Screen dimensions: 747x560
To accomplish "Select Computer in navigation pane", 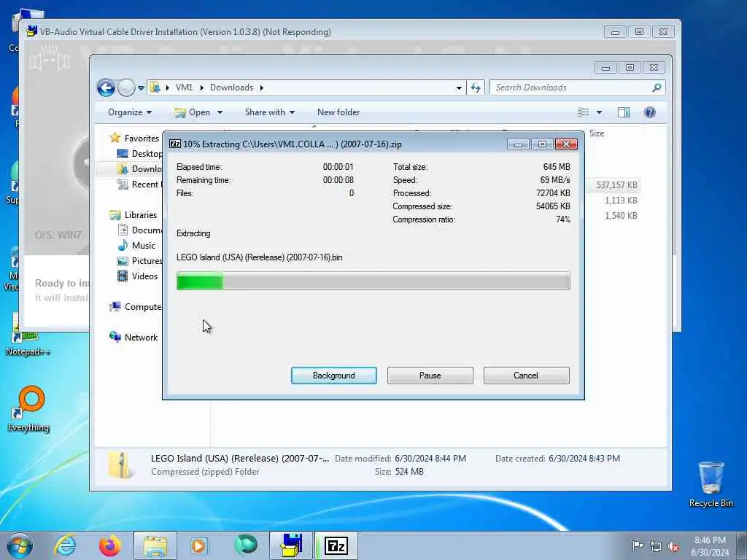I will [x=136, y=307].
